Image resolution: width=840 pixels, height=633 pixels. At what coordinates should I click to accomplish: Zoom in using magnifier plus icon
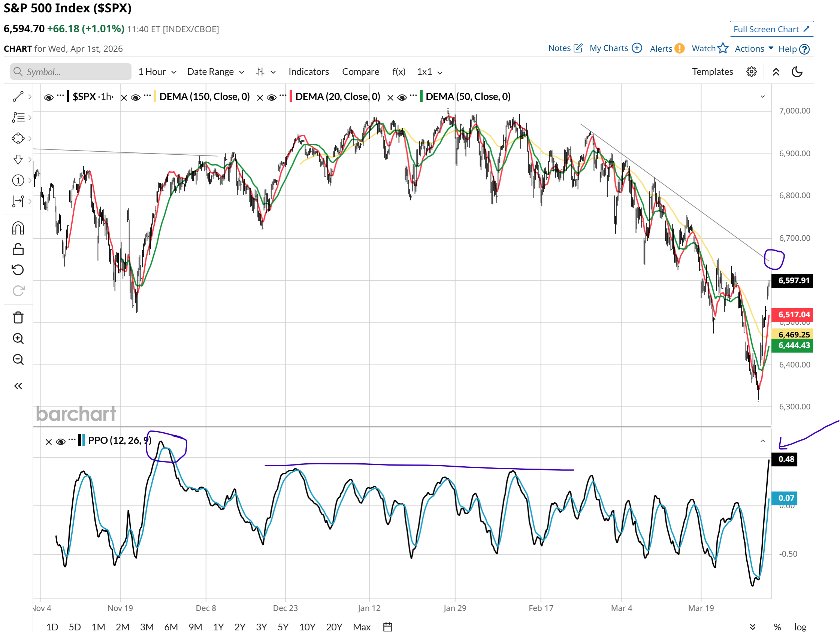[18, 338]
